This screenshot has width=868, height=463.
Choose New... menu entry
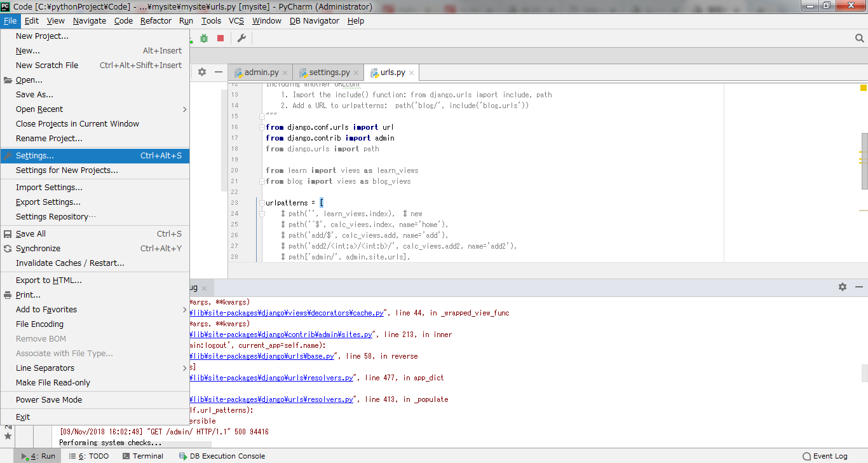click(95, 51)
